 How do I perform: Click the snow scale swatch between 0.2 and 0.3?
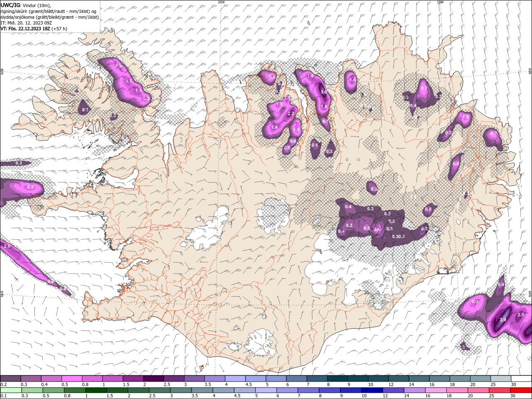pos(11,379)
